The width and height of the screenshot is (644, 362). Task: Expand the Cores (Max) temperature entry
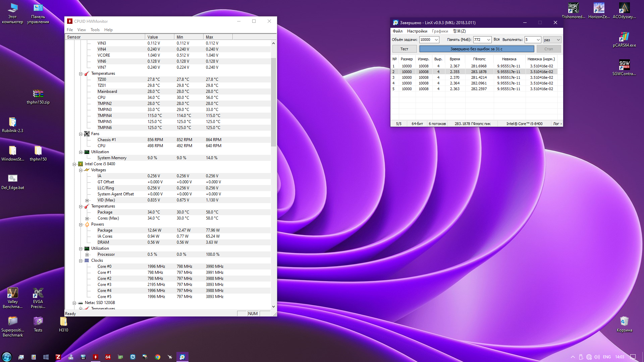87,219
